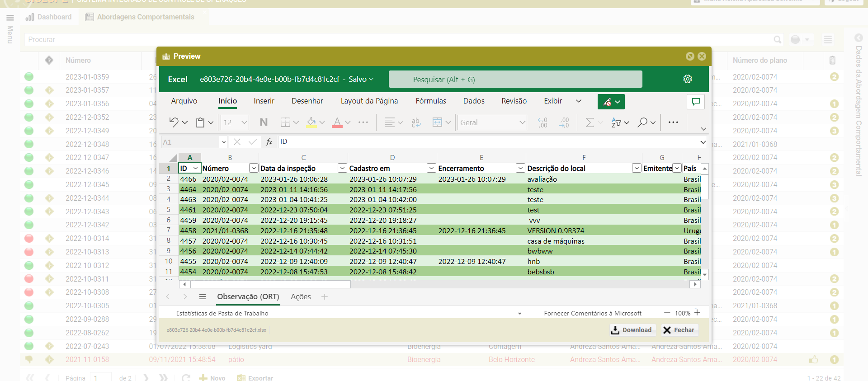Click the search magnifier in Procurar bar
The width and height of the screenshot is (868, 381).
tap(778, 40)
